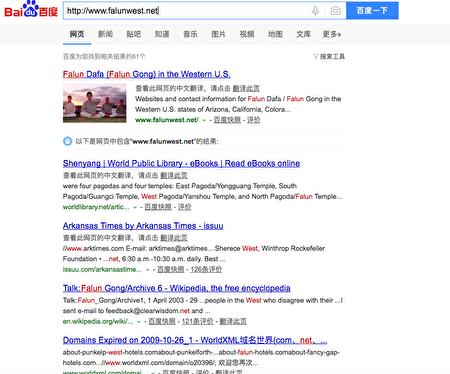
Task: Expand dropdown arrow next to www.falunwest.net/
Action: (x=204, y=120)
